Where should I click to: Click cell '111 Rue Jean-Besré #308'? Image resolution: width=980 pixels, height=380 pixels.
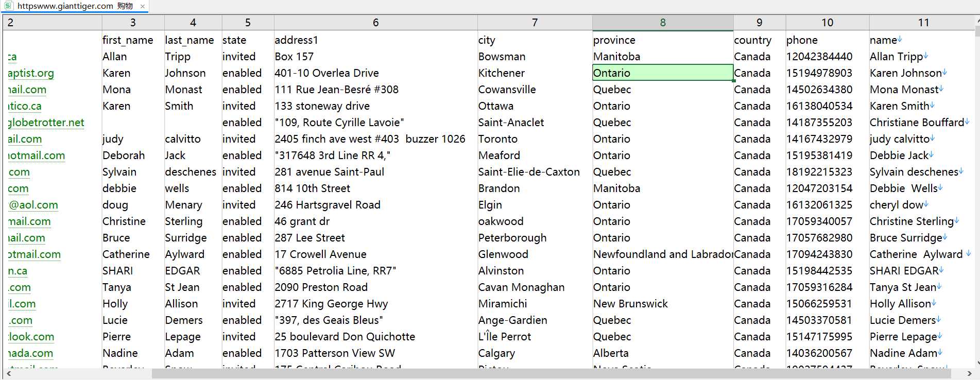[375, 90]
